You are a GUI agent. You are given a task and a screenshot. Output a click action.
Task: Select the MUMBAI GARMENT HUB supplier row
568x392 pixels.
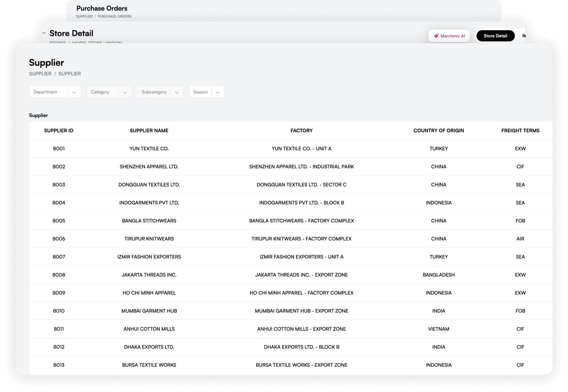coord(149,311)
